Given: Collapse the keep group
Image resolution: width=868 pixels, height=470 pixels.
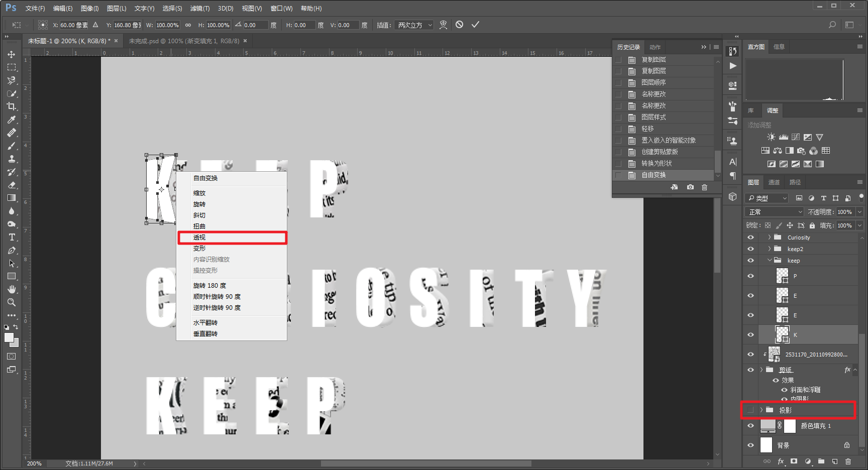Looking at the screenshot, I should pyautogui.click(x=769, y=261).
